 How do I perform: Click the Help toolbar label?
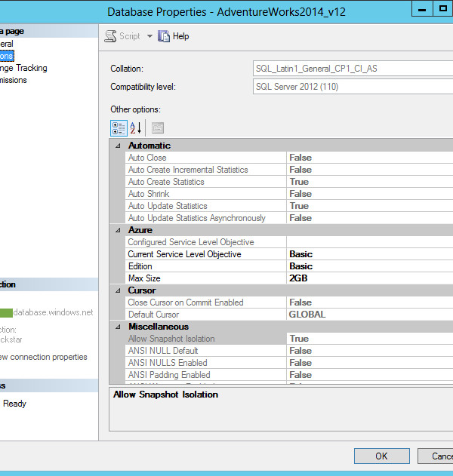[x=180, y=36]
